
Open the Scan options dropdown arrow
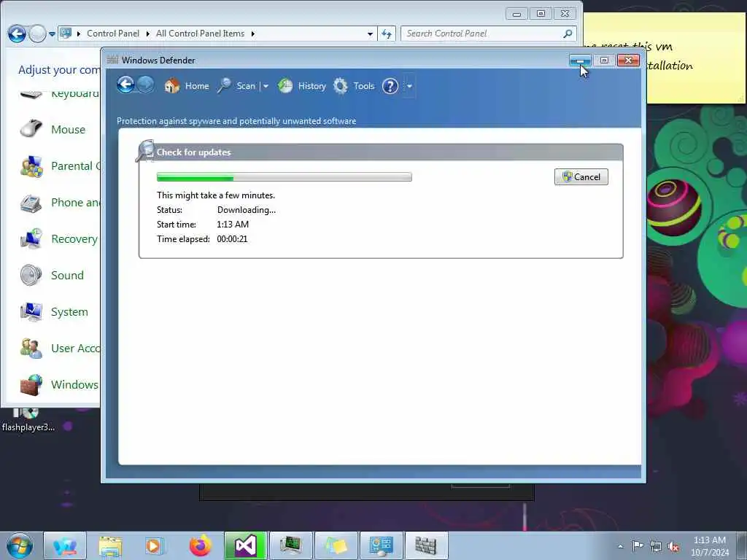point(266,87)
